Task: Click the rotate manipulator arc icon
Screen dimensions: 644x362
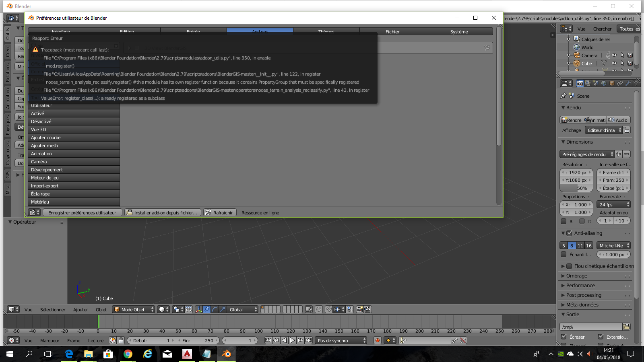Action: 215,309
